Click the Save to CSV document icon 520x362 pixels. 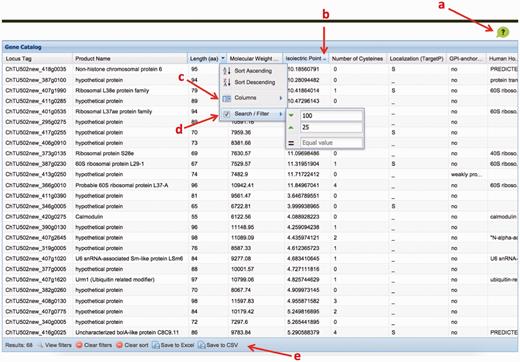[x=201, y=345]
